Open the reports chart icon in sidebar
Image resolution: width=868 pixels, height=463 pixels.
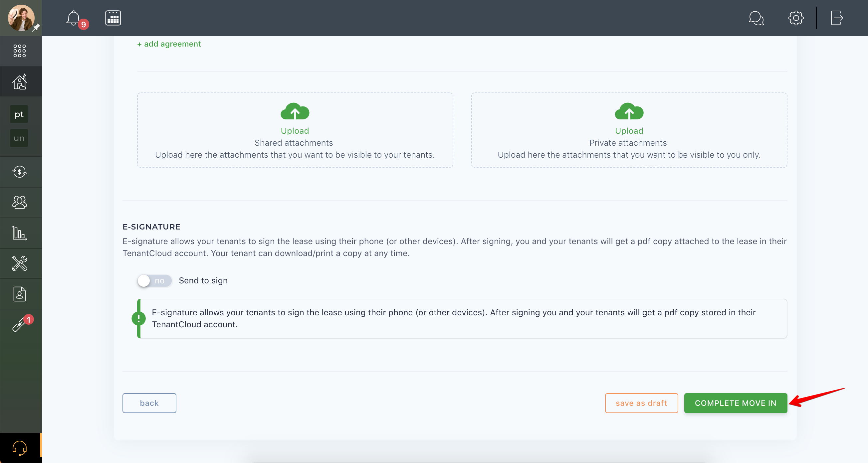[x=20, y=233]
